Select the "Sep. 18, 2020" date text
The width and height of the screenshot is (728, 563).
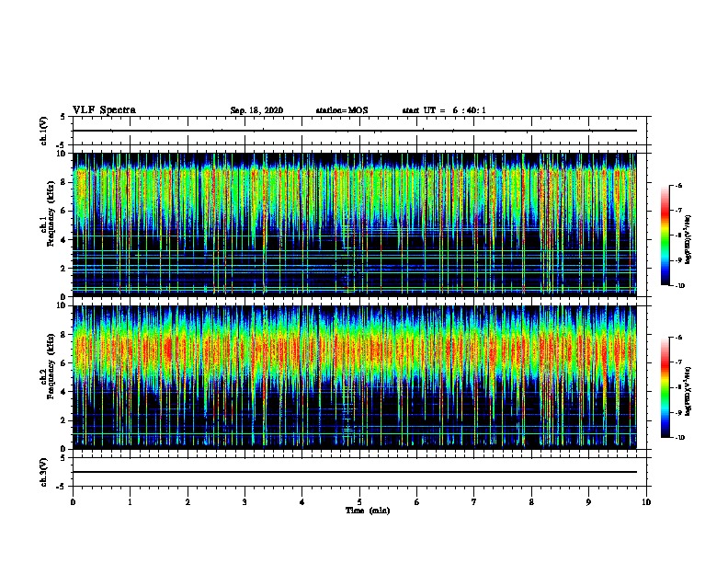(256, 110)
